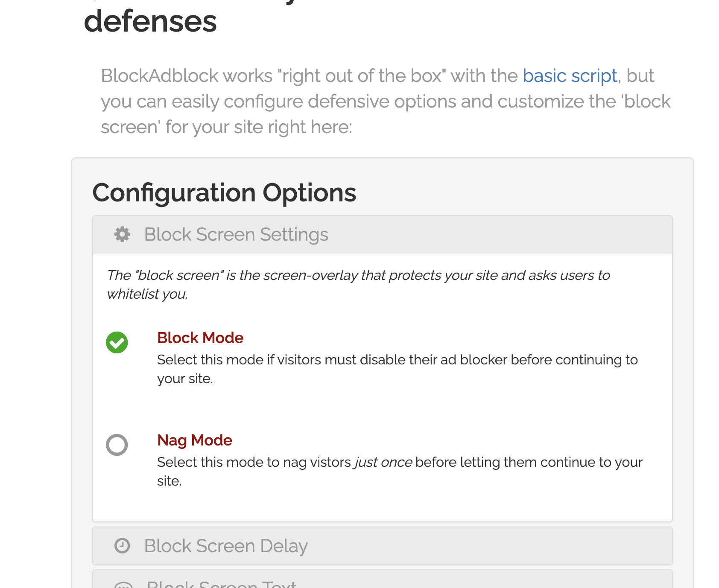Image resolution: width=719 pixels, height=588 pixels.
Task: Click the Block Mode heading text
Action: coord(200,338)
